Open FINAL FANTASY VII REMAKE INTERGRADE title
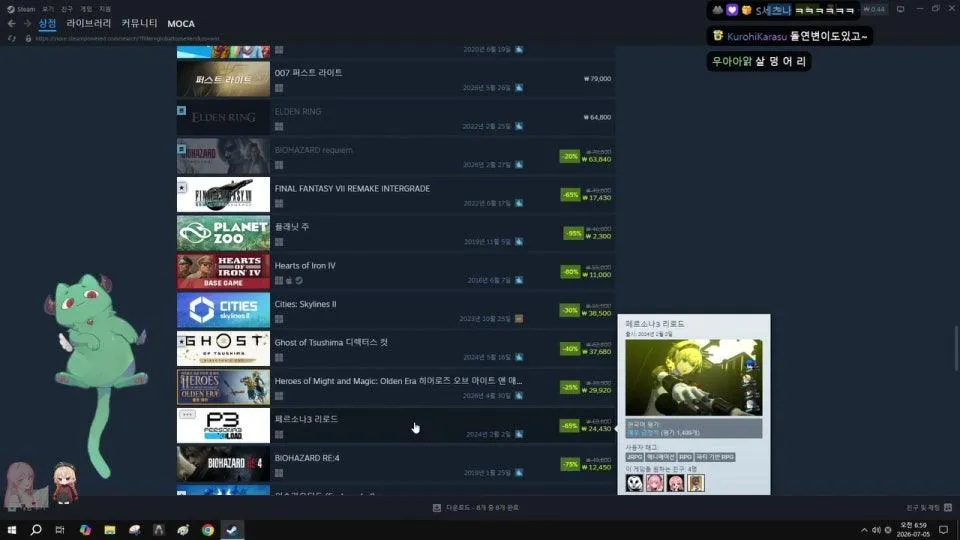Image resolution: width=960 pixels, height=540 pixels. tap(352, 189)
